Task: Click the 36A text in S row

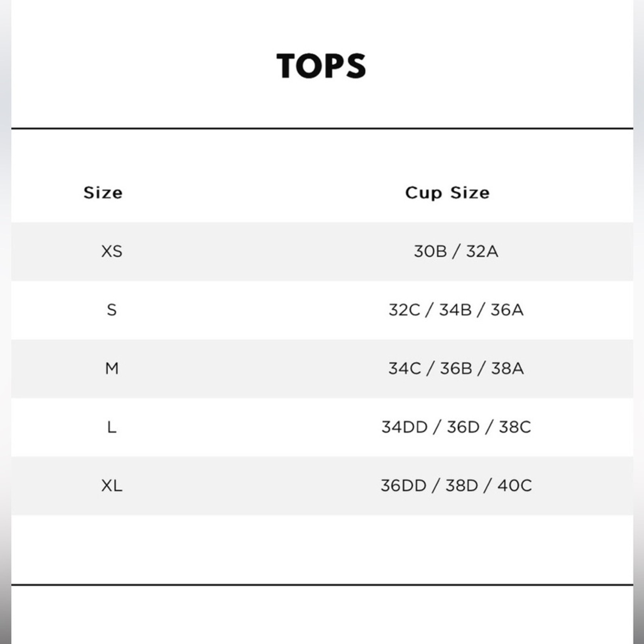Action: tap(507, 310)
